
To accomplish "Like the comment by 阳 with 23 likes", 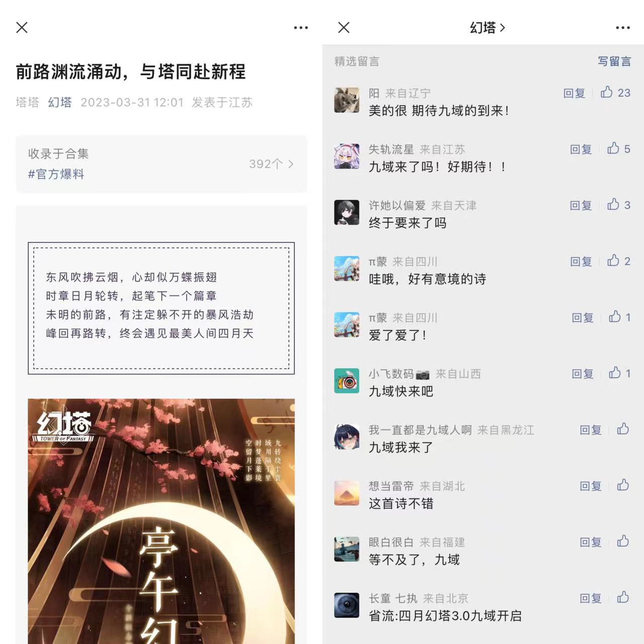I will [607, 92].
